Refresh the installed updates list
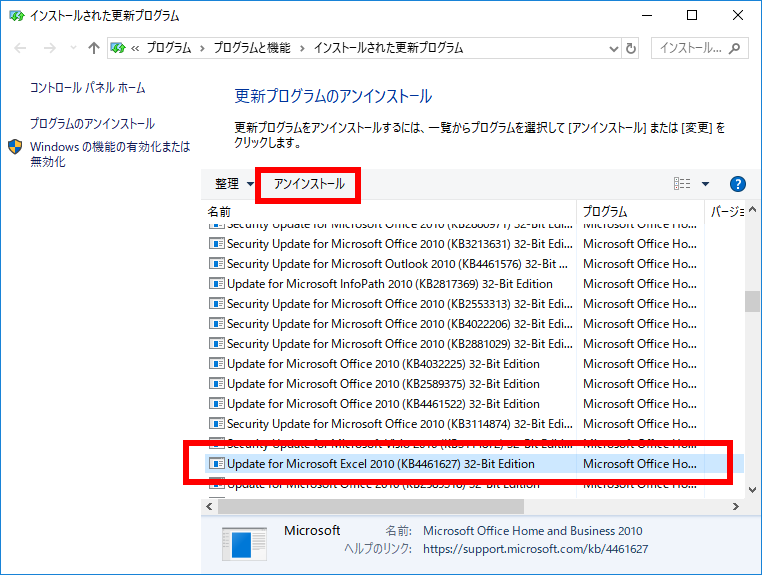762x575 pixels. [x=630, y=49]
